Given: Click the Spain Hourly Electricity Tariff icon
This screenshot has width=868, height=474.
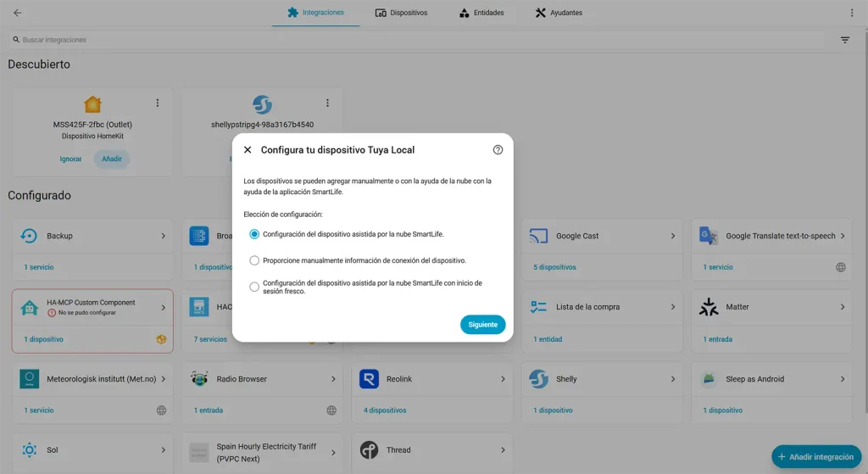Looking at the screenshot, I should click(198, 453).
